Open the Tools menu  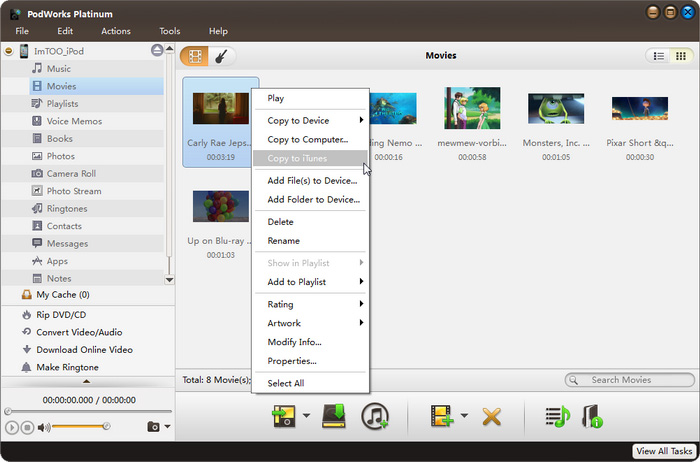tap(170, 31)
